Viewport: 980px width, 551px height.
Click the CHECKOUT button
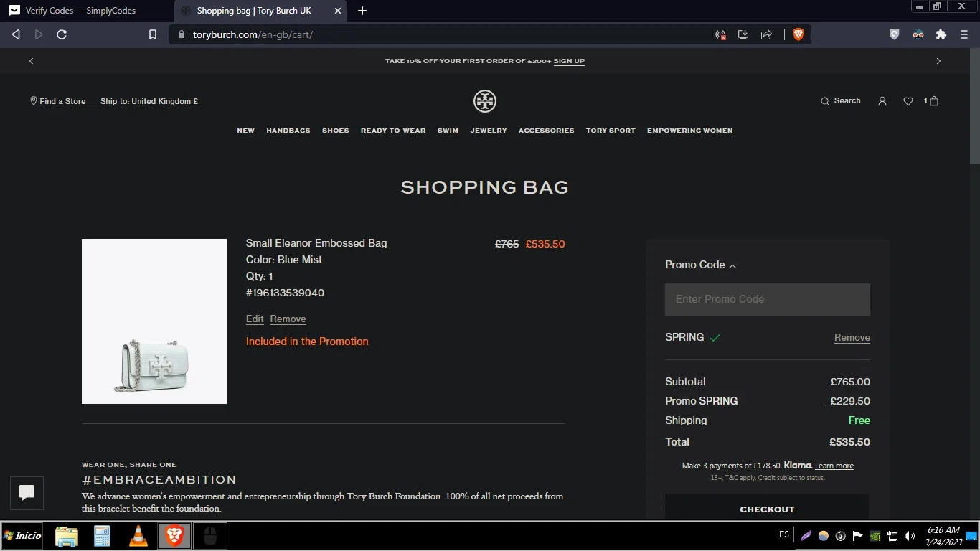(767, 508)
